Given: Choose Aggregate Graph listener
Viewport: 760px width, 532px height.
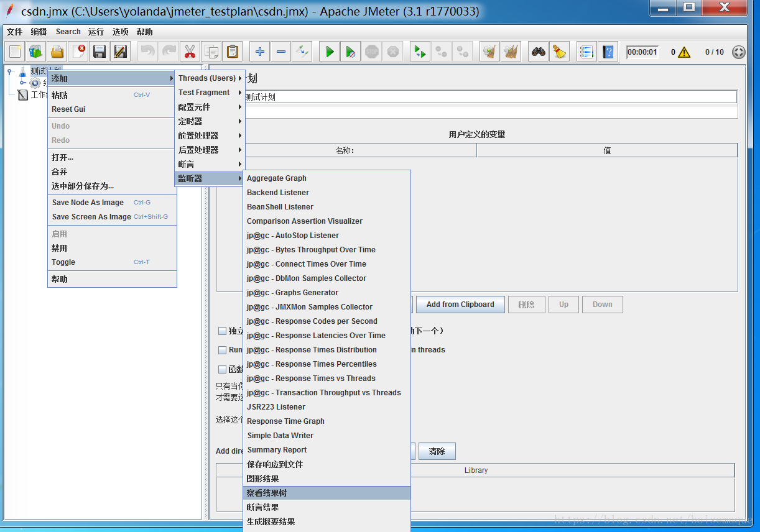Looking at the screenshot, I should click(327, 178).
